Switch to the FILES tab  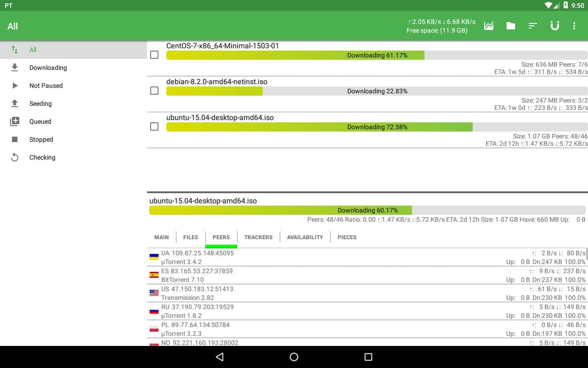191,237
